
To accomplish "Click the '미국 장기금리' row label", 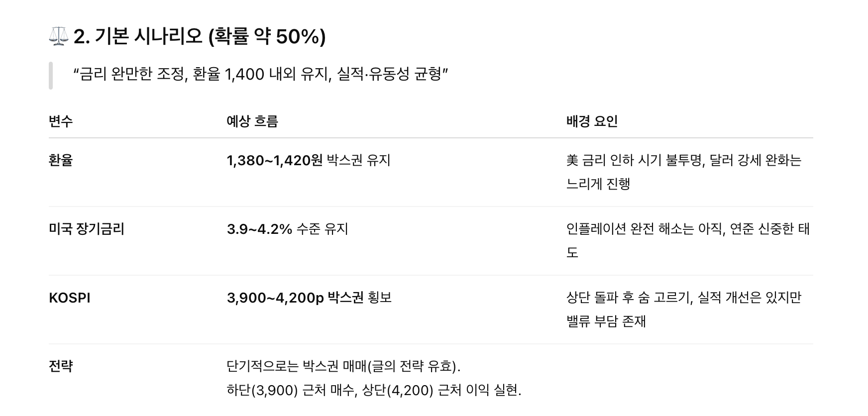I will tap(87, 229).
